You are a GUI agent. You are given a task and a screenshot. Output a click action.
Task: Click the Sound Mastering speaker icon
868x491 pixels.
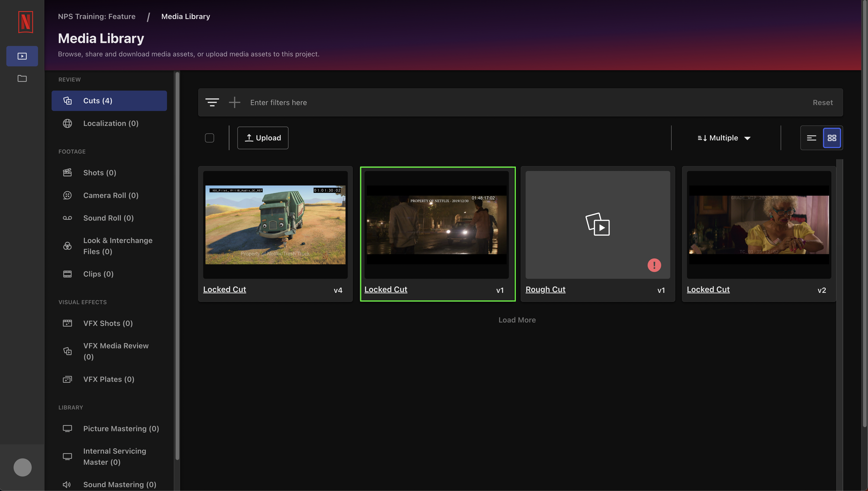tap(67, 485)
